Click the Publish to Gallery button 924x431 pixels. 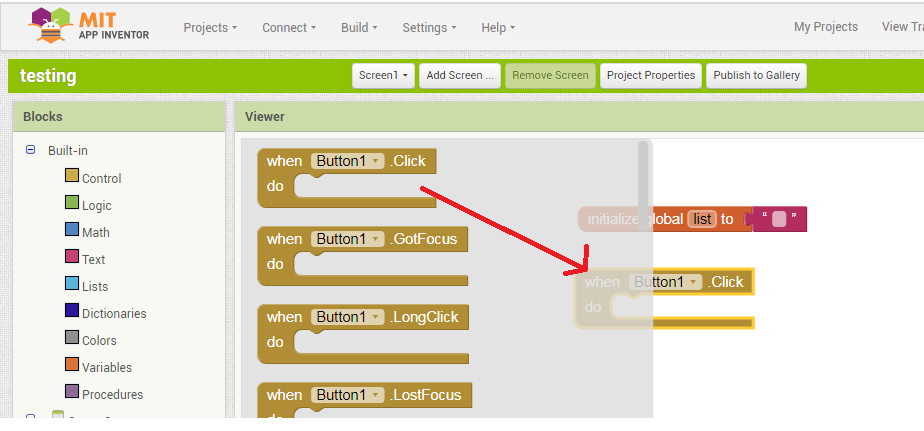pyautogui.click(x=755, y=75)
